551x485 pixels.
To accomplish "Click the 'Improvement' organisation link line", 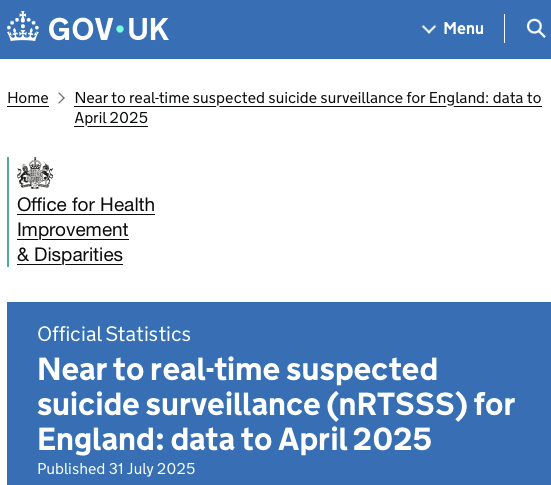I will pos(73,230).
